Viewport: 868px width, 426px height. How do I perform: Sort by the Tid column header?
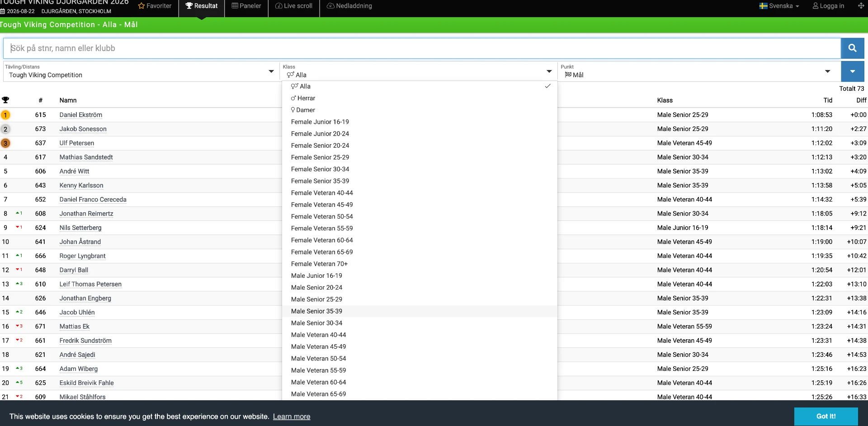[828, 100]
